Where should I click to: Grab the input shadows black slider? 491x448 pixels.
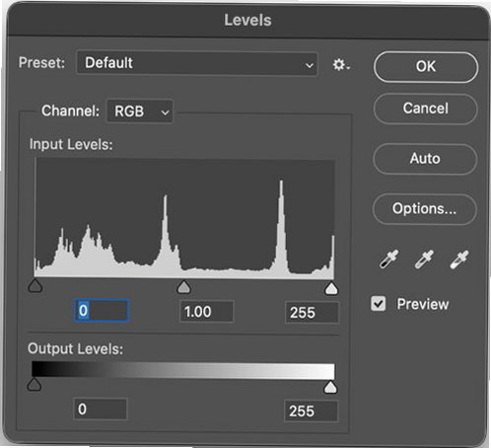pos(35,285)
